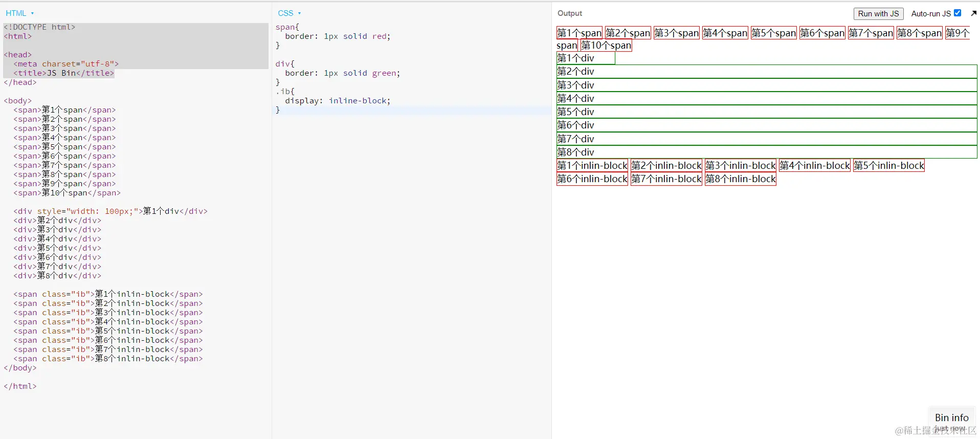The image size is (980, 439).
Task: Click 第4个span box in the Output panel
Action: click(725, 33)
